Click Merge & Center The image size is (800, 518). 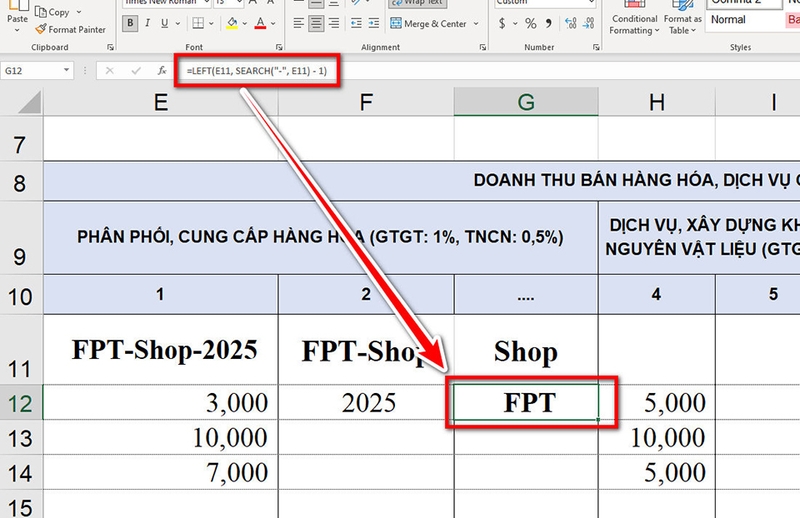(429, 23)
